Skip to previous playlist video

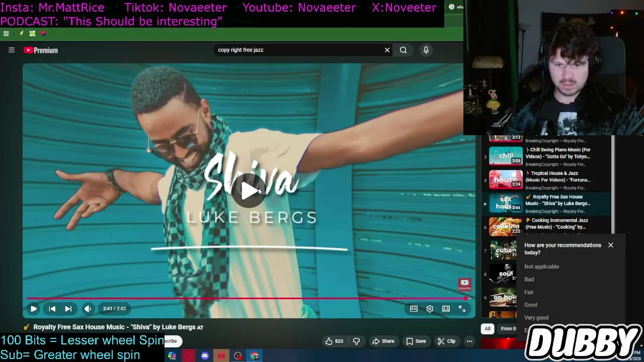pos(52,309)
